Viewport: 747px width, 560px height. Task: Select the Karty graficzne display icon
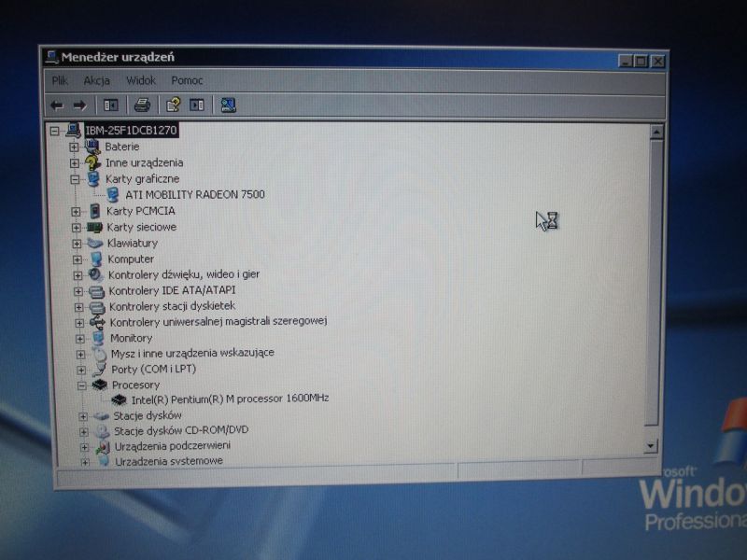coord(93,178)
